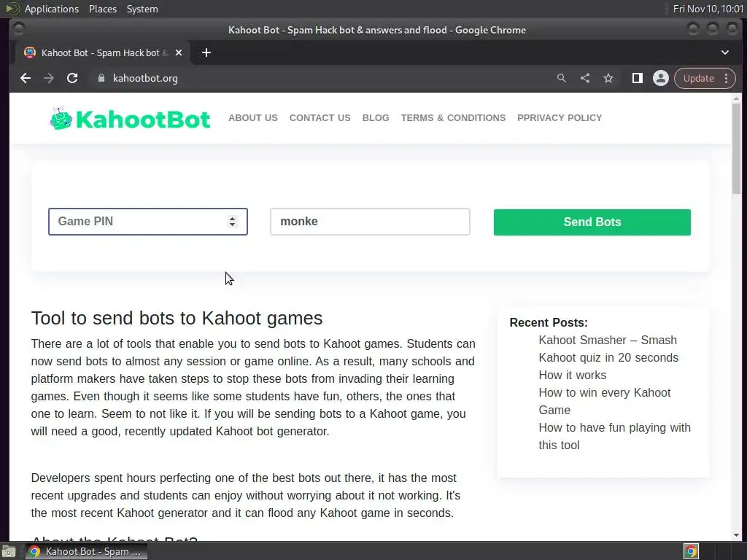Screen dimensions: 747x560
Task: Open the Chrome three-dot menu
Action: pos(726,78)
